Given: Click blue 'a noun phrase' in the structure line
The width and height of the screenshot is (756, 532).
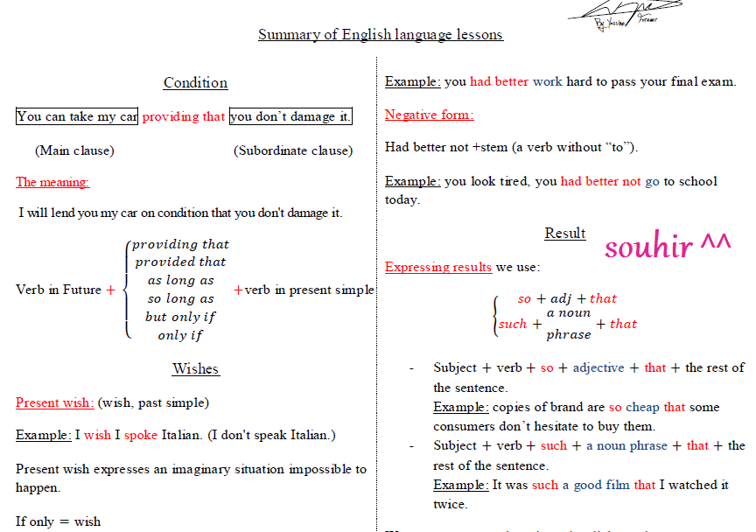Looking at the screenshot, I should pos(626,445).
